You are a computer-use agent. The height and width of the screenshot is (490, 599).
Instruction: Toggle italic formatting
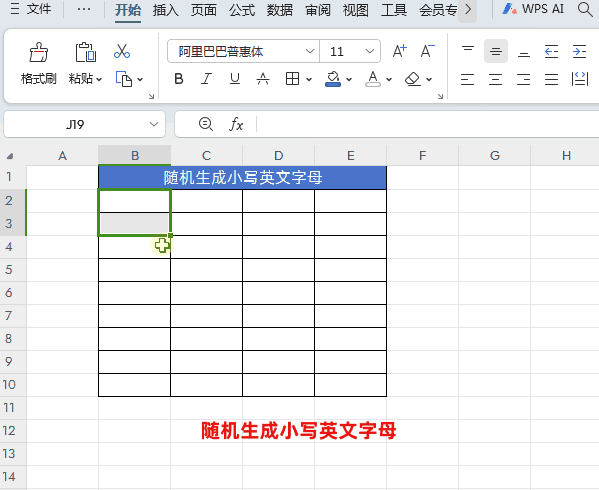click(206, 79)
